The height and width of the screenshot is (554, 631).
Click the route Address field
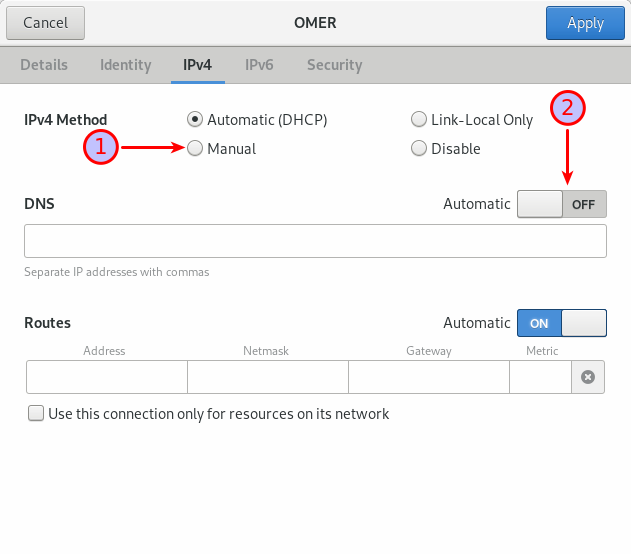coord(106,377)
